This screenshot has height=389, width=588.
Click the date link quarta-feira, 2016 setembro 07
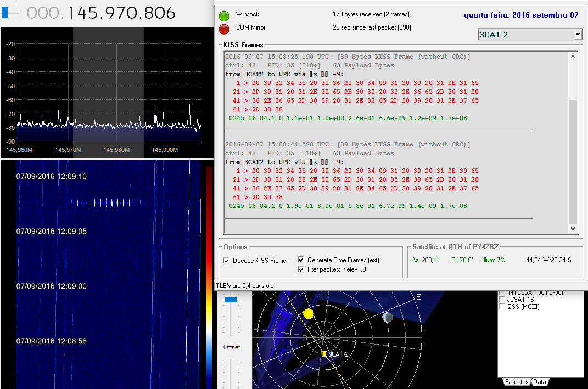pos(521,15)
